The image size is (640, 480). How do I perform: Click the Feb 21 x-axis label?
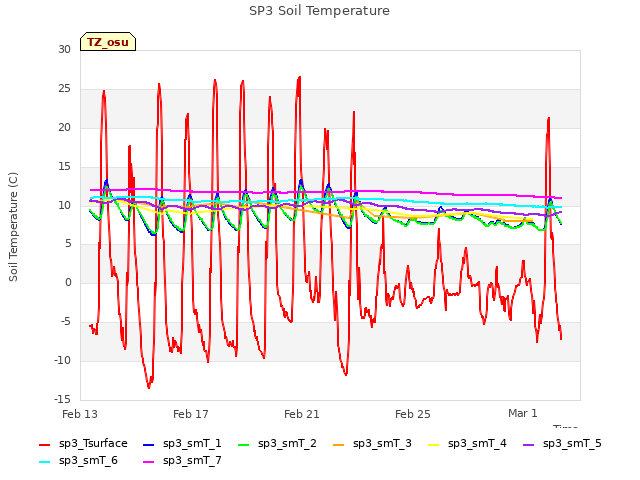[302, 414]
